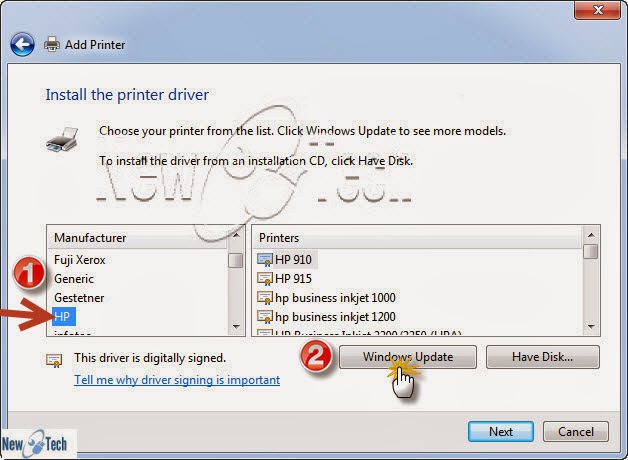This screenshot has width=628, height=460.
Task: Click the printer icon beside Add Printer
Action: (52, 44)
